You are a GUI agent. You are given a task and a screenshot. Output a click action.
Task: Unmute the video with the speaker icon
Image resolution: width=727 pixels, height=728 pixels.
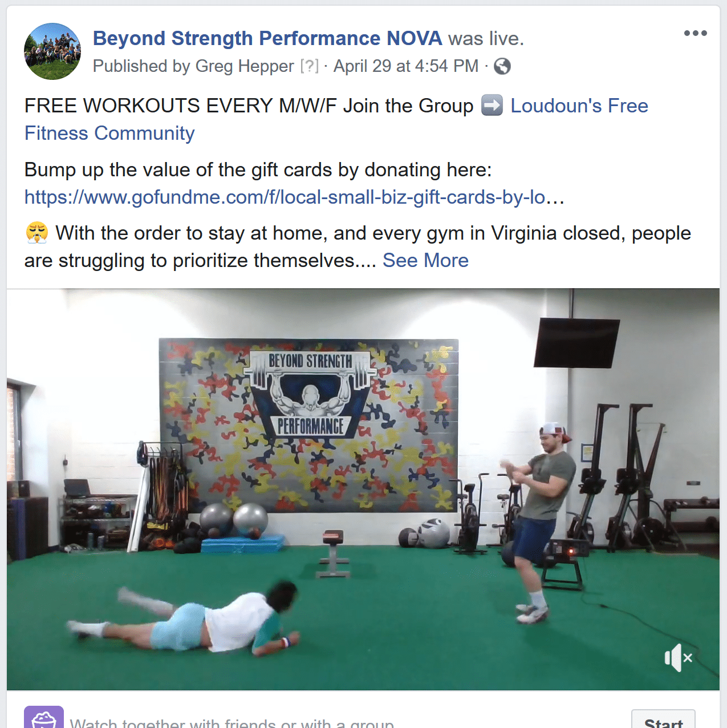click(x=678, y=658)
